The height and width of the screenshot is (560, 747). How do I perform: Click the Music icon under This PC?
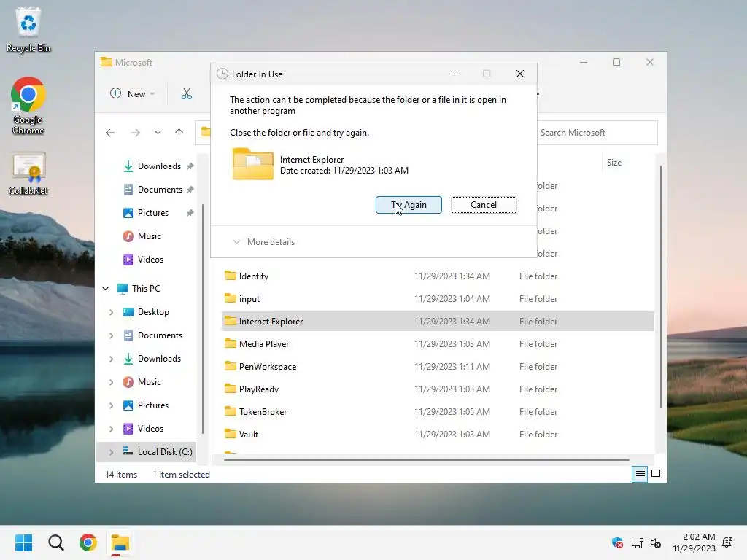(128, 382)
